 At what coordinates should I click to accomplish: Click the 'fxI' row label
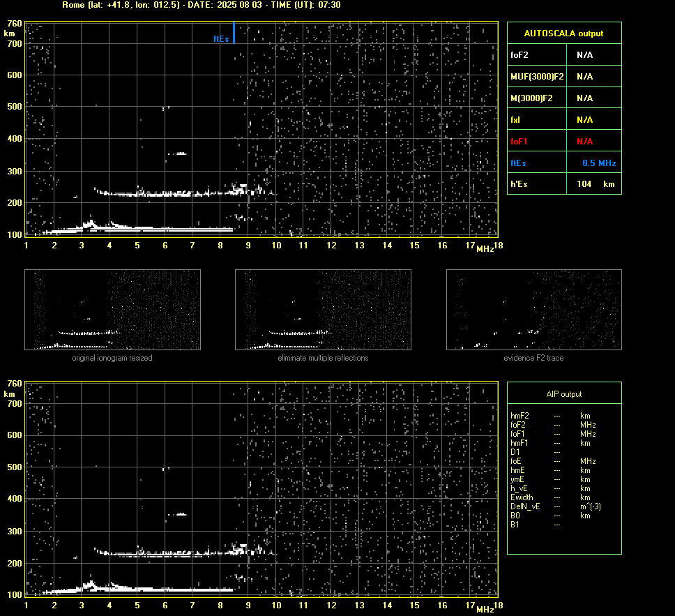pyautogui.click(x=515, y=120)
